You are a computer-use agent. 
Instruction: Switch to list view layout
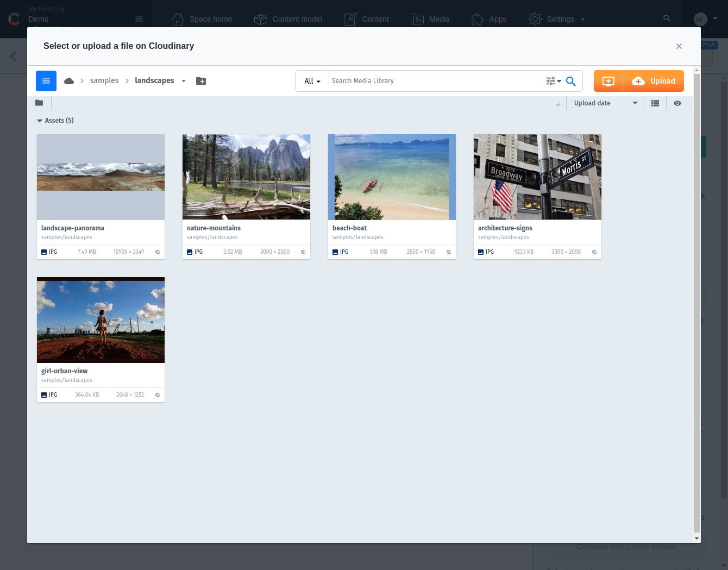click(655, 103)
